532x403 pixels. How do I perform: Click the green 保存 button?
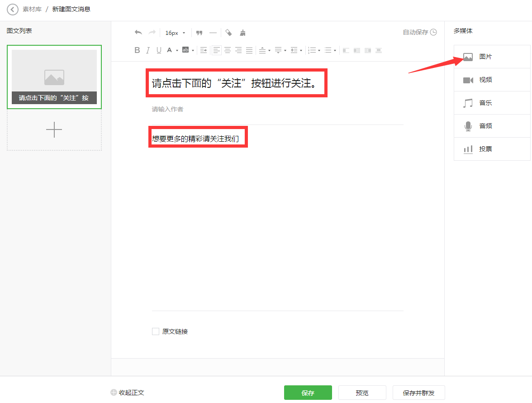pyautogui.click(x=308, y=393)
